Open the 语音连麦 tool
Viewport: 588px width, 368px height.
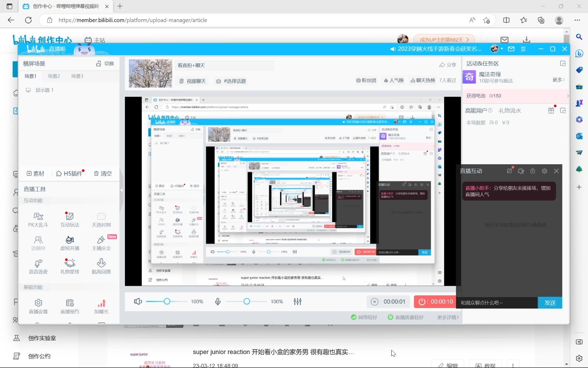pyautogui.click(x=38, y=267)
